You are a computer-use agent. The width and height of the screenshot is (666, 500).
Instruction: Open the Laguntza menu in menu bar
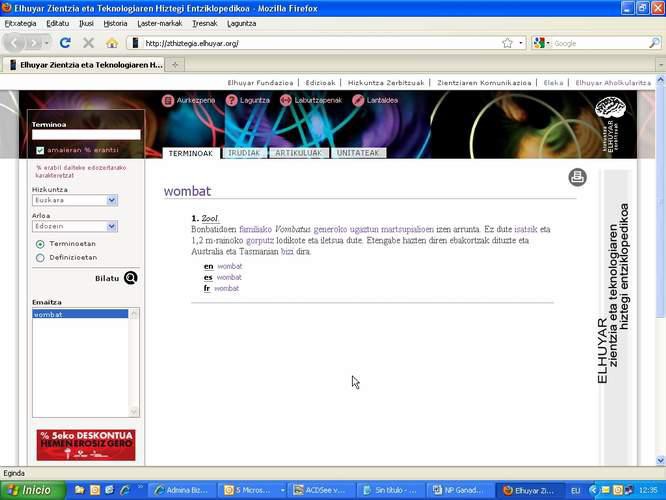click(241, 23)
